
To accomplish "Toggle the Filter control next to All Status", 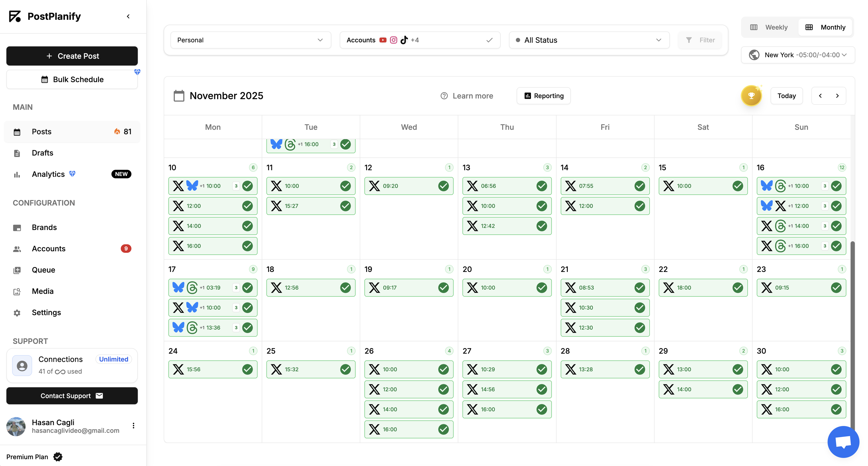I will point(700,40).
